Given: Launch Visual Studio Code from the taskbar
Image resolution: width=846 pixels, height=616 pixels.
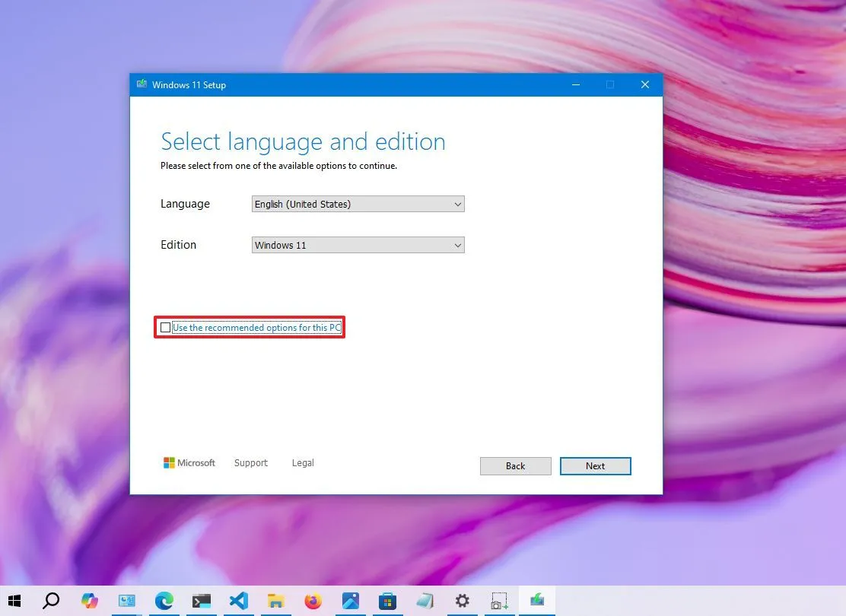Looking at the screenshot, I should click(238, 601).
